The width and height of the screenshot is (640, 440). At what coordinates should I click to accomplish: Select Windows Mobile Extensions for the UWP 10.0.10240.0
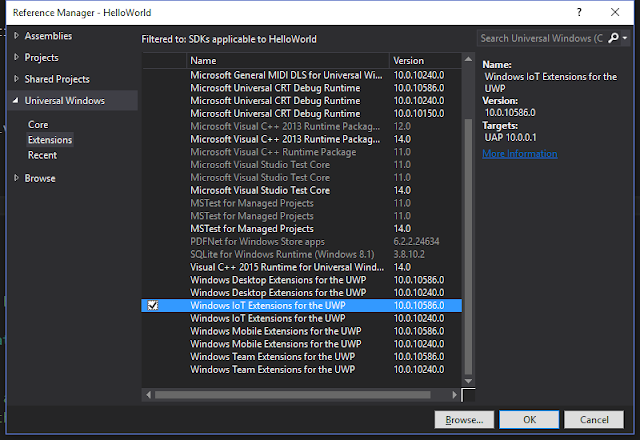pos(302,344)
